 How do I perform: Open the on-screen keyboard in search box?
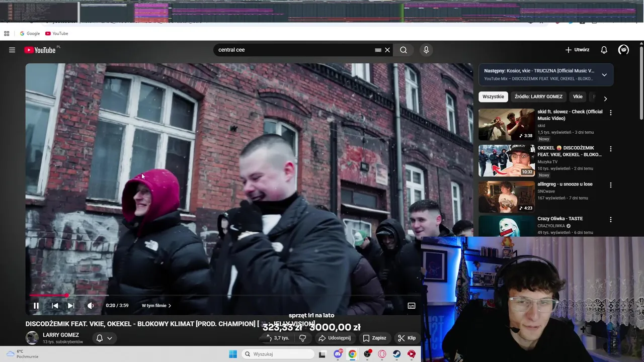click(378, 50)
